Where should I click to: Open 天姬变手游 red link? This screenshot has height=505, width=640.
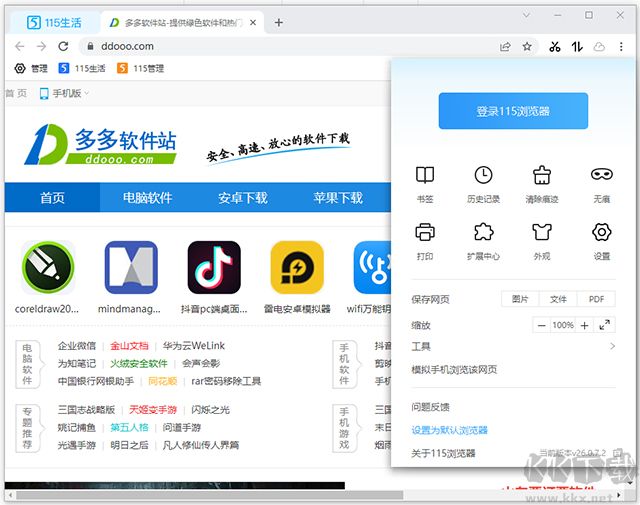click(x=153, y=409)
